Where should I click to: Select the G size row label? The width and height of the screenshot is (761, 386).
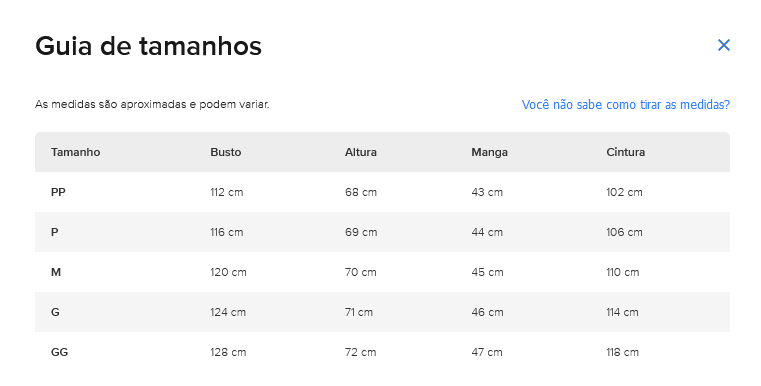[x=55, y=312]
